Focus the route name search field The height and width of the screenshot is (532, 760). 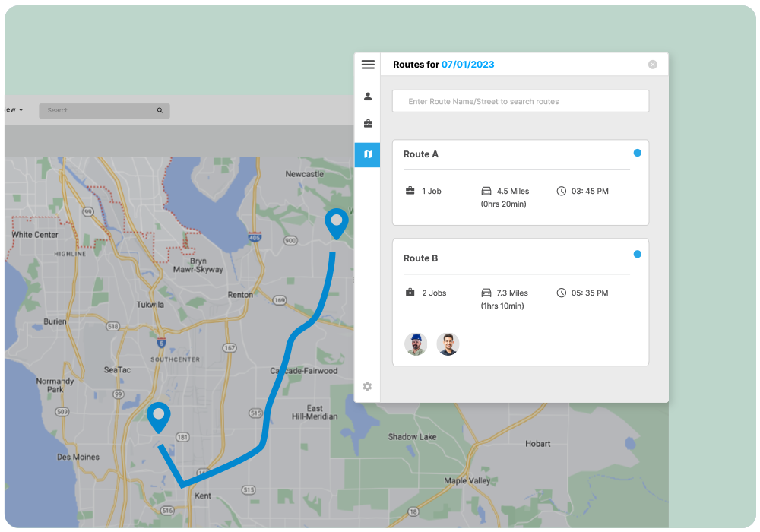point(521,101)
